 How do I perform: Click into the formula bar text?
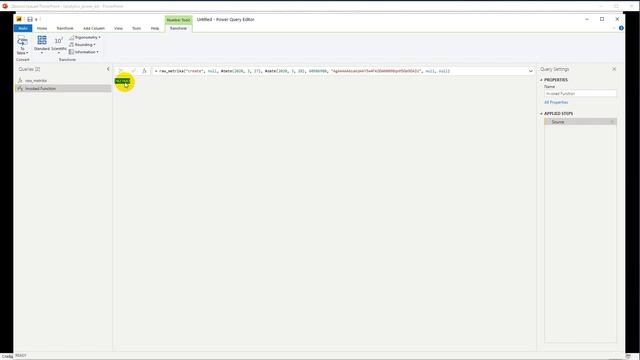coord(302,71)
